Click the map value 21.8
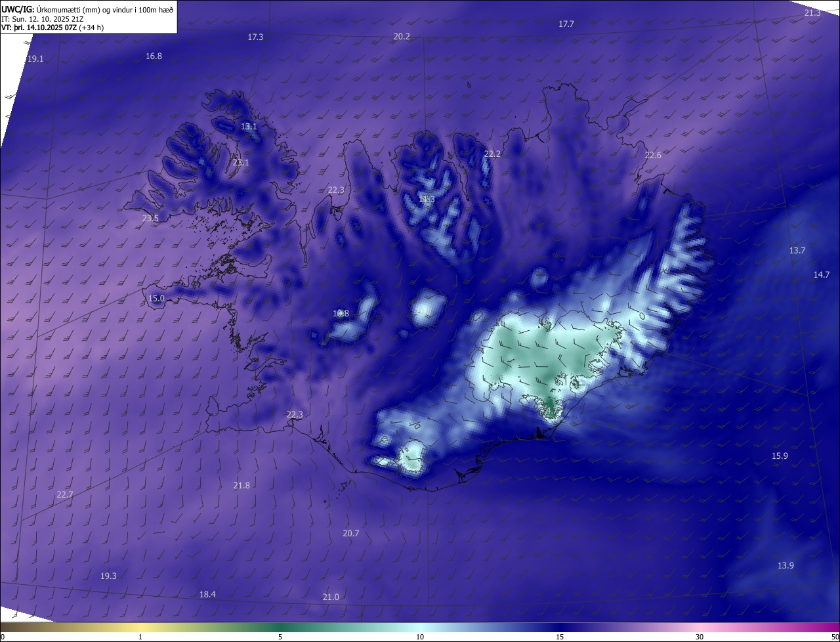The width and height of the screenshot is (840, 642). [241, 486]
